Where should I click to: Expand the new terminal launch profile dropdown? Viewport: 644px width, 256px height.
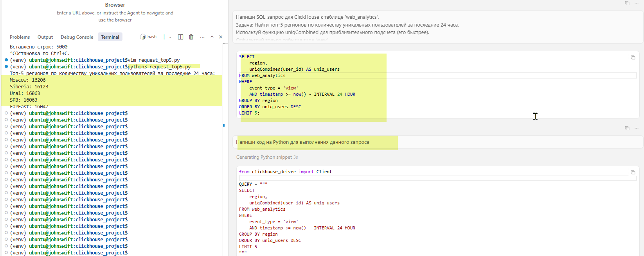[x=170, y=37]
